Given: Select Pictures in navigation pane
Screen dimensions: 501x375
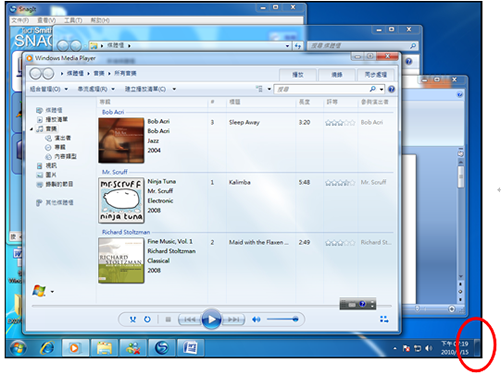Looking at the screenshot, I should point(47,175).
